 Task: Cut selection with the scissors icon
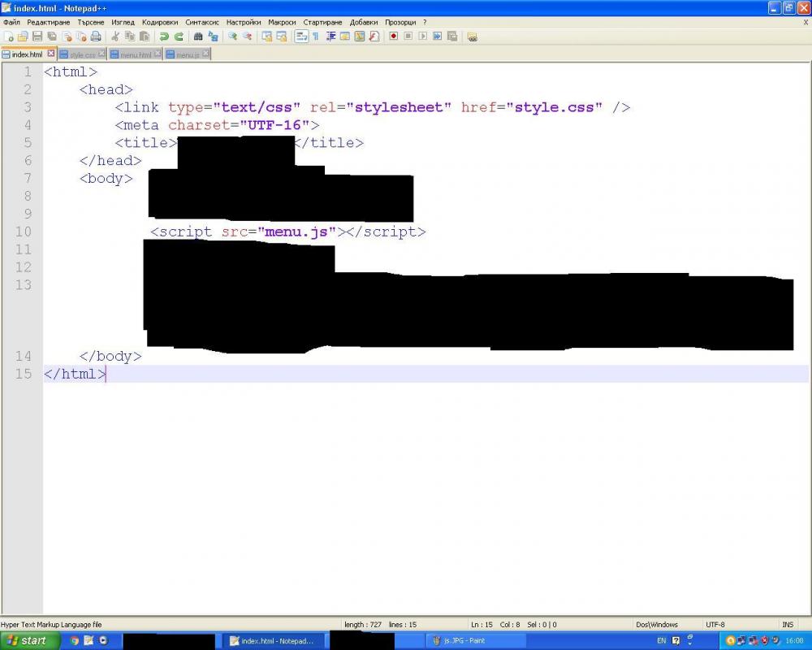click(x=115, y=37)
